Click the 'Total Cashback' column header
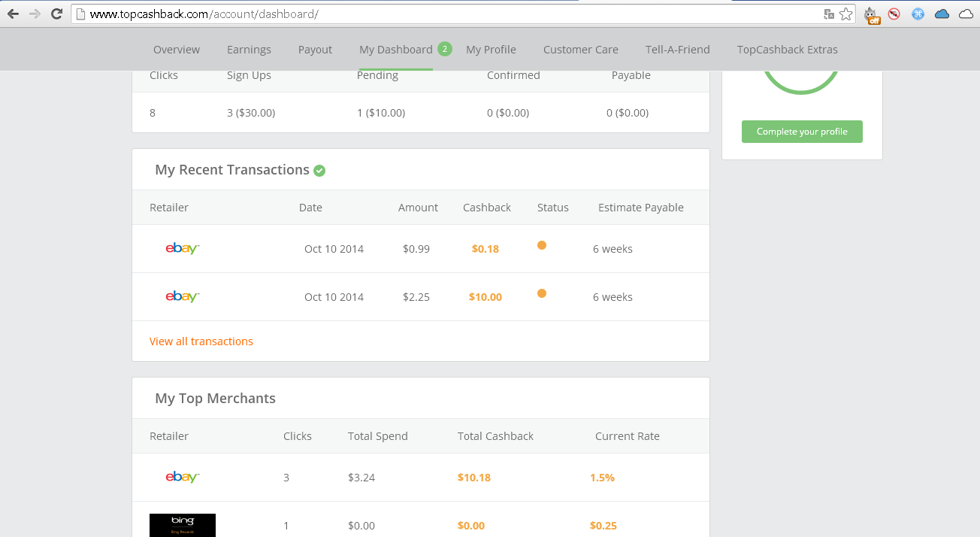The height and width of the screenshot is (537, 980). [495, 436]
